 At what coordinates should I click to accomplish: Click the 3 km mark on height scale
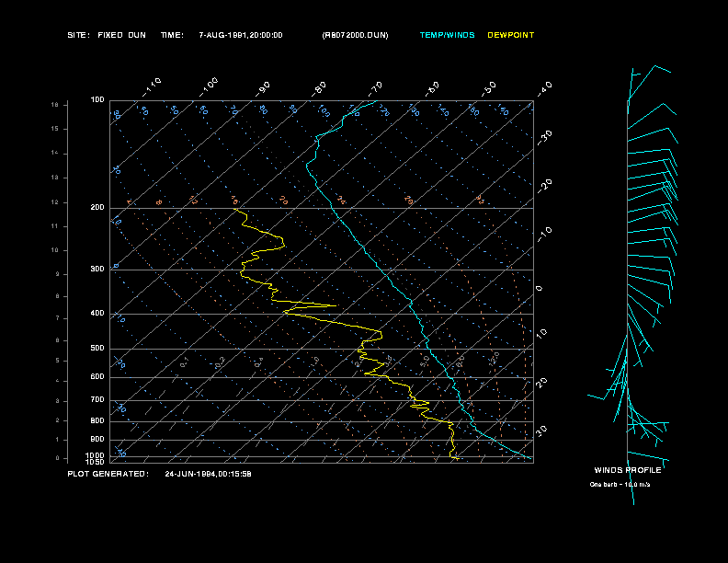[x=58, y=401]
